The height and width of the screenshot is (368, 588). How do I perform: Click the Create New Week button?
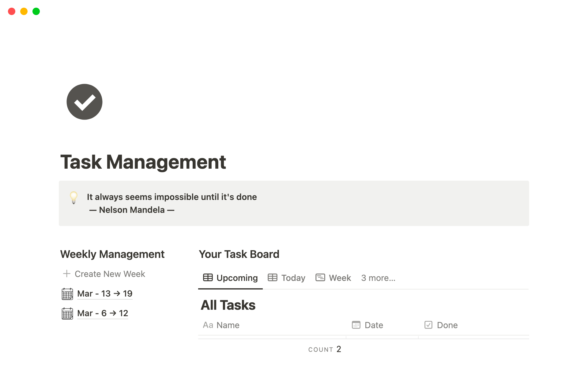[104, 274]
